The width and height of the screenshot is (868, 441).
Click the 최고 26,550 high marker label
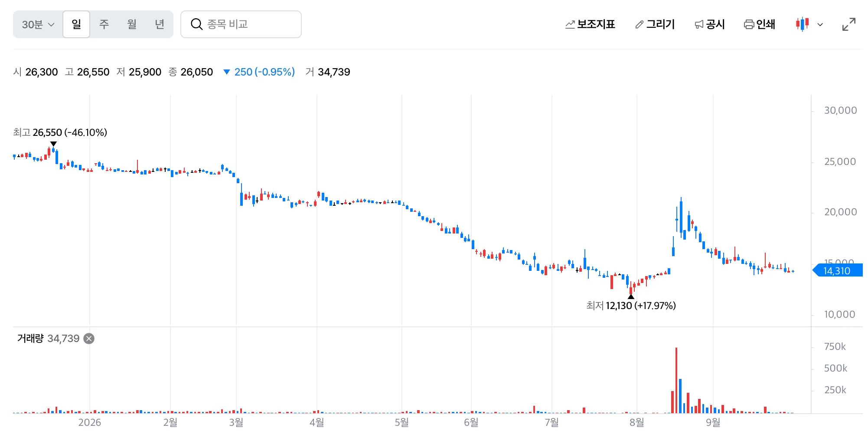click(60, 132)
